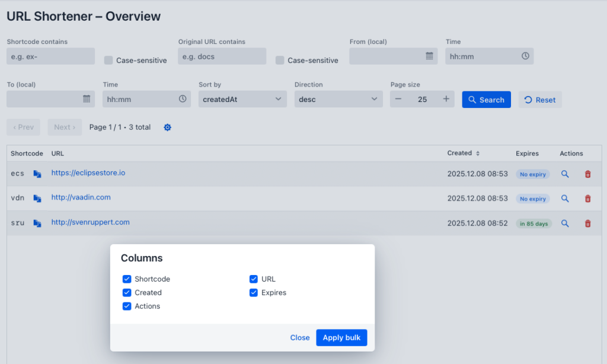Delete the vdn entry with the trash icon

point(587,199)
